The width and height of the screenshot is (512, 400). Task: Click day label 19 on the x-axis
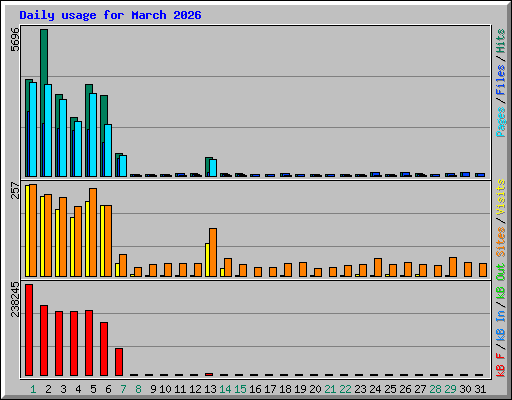300,389
